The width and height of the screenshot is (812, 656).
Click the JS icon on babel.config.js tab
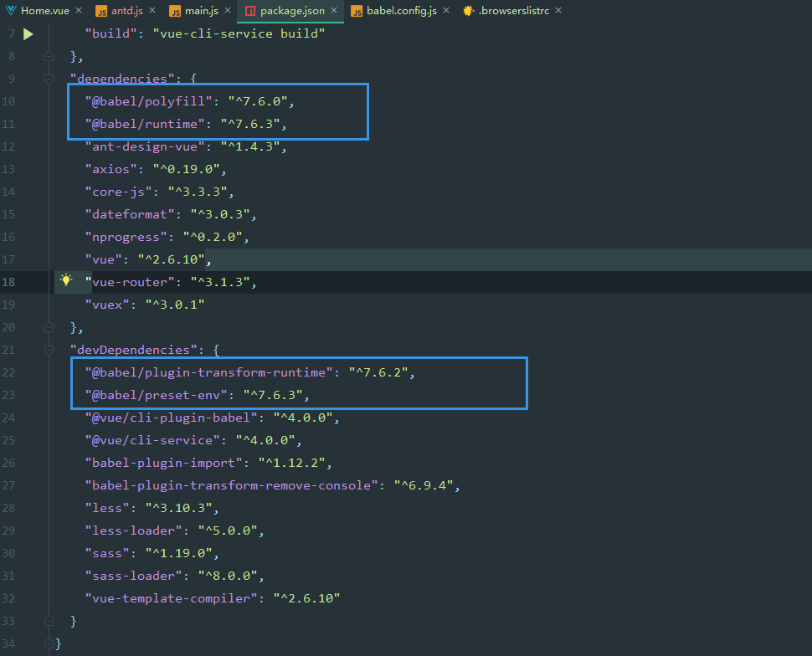[357, 12]
